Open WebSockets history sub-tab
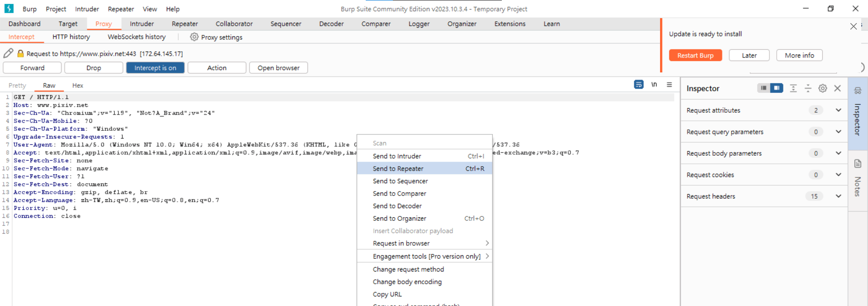 pyautogui.click(x=137, y=37)
